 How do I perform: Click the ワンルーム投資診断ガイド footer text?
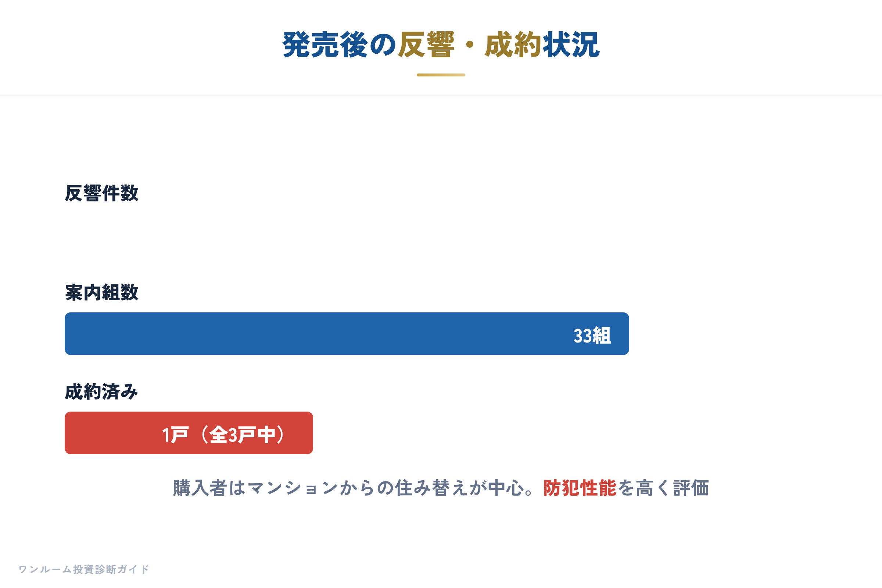tap(84, 569)
